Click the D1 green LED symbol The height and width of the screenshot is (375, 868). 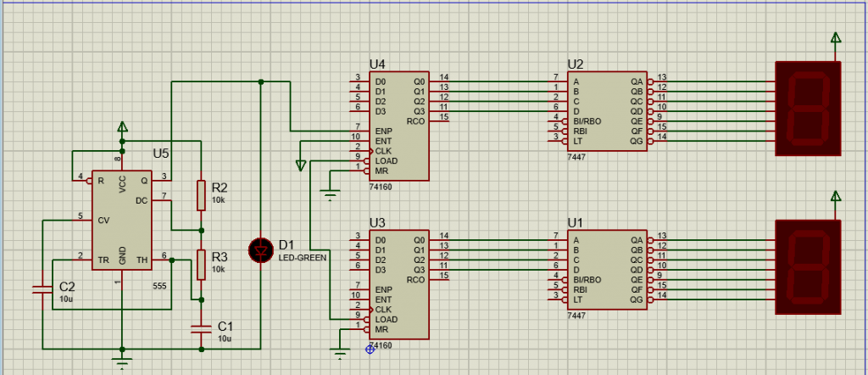[x=261, y=250]
